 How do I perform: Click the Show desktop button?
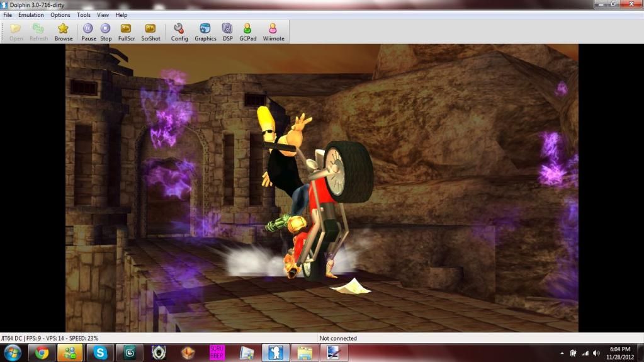click(640, 353)
